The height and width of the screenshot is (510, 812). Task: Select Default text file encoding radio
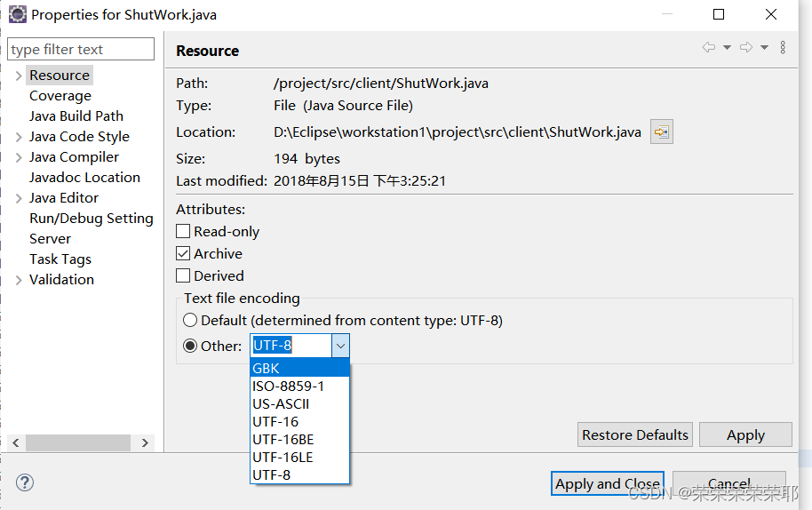point(190,320)
